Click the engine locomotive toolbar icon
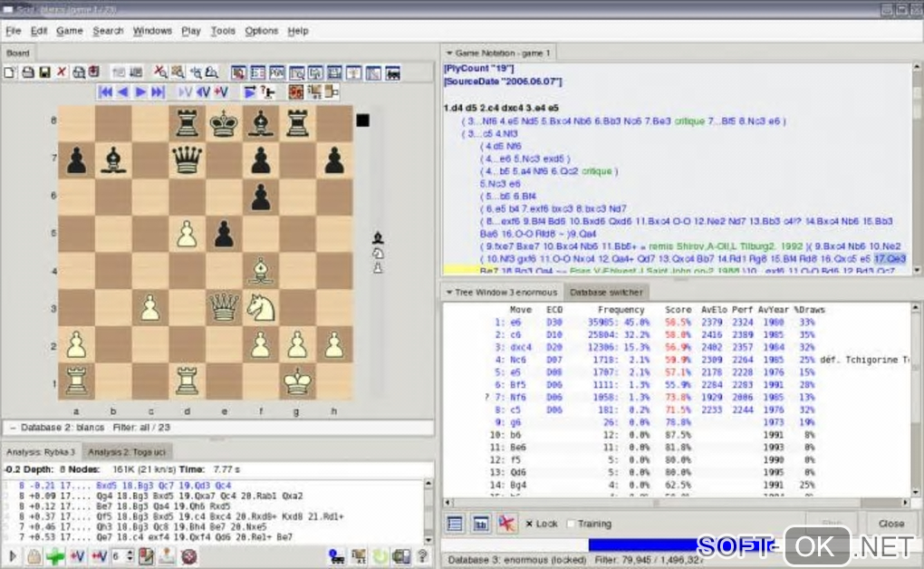The height and width of the screenshot is (569, 924). click(392, 72)
